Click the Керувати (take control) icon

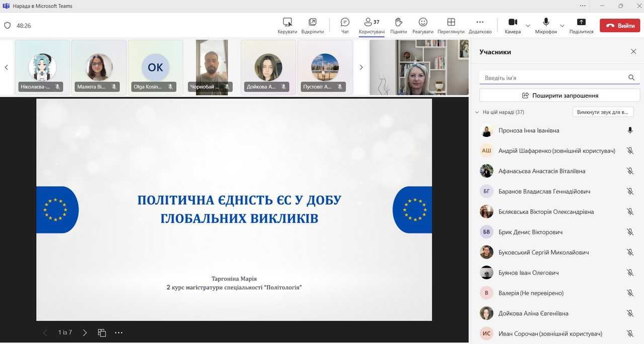tap(287, 25)
